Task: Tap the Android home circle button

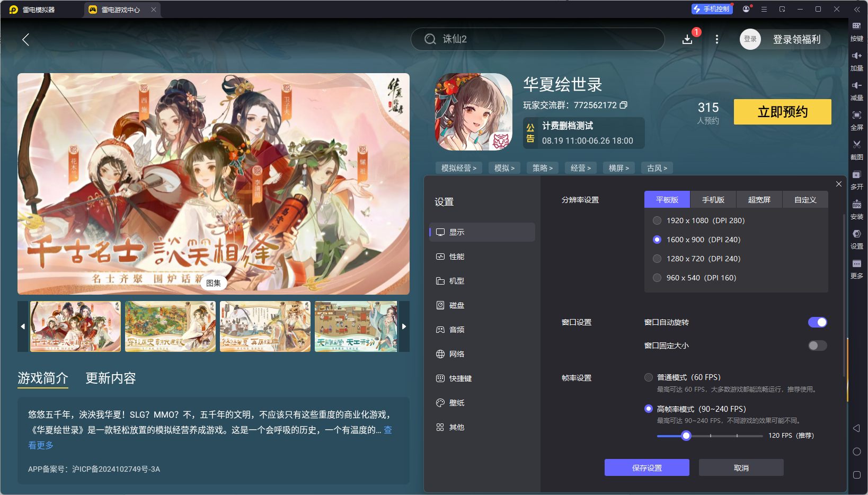Action: coord(857,452)
